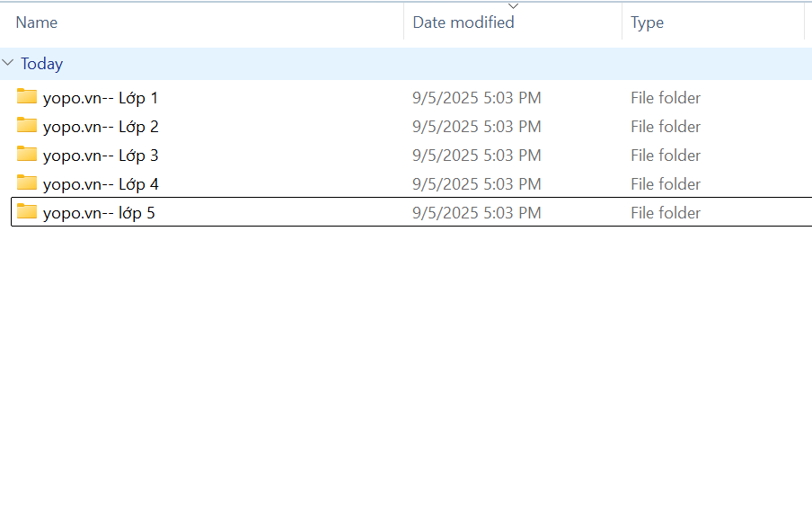The image size is (812, 507).
Task: Click the File folder type of Lớp 3
Action: point(666,156)
